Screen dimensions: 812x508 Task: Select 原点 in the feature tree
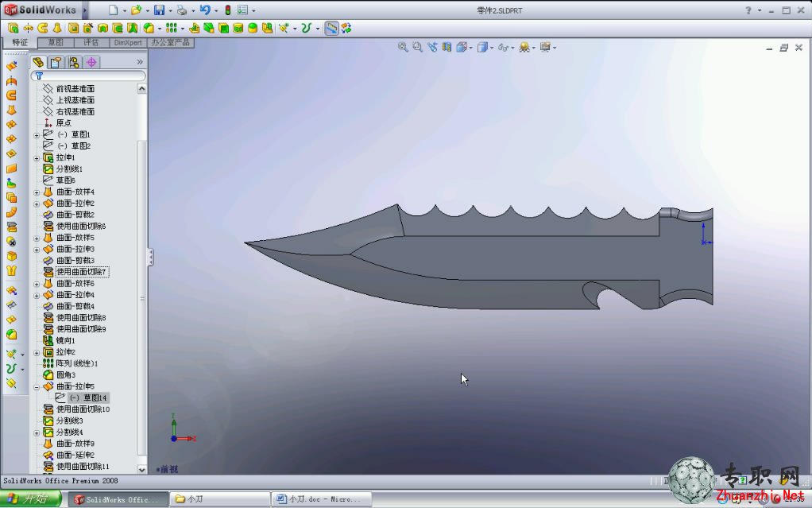pos(64,123)
